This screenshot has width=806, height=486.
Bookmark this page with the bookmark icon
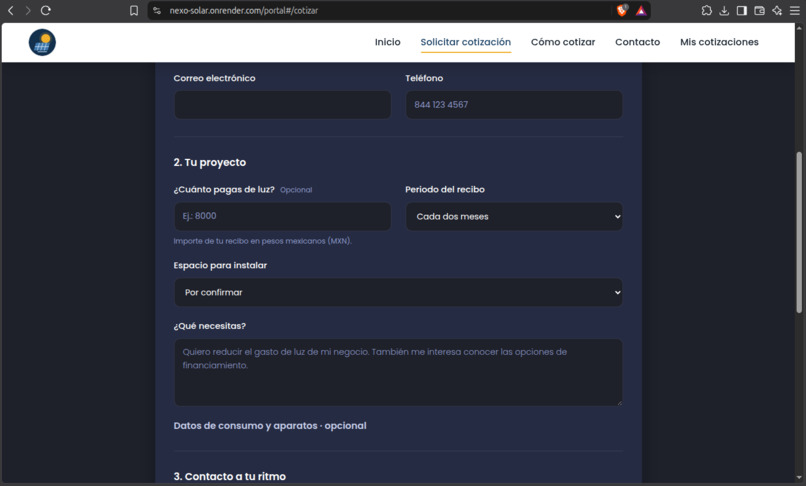click(x=134, y=10)
